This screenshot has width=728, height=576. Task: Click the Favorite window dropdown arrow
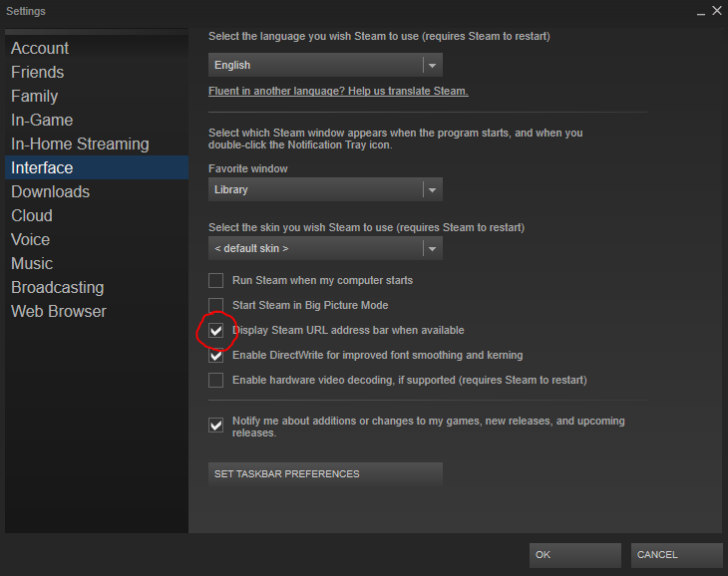coord(432,190)
